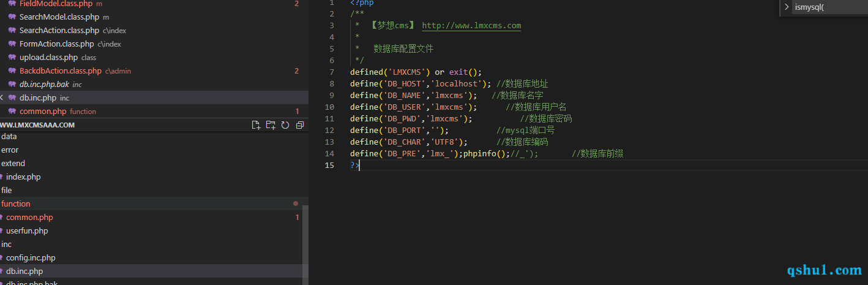Screen dimensions: 868x285
Task: Click PHP icon beside SearchAction.class.php
Action: click(12, 30)
